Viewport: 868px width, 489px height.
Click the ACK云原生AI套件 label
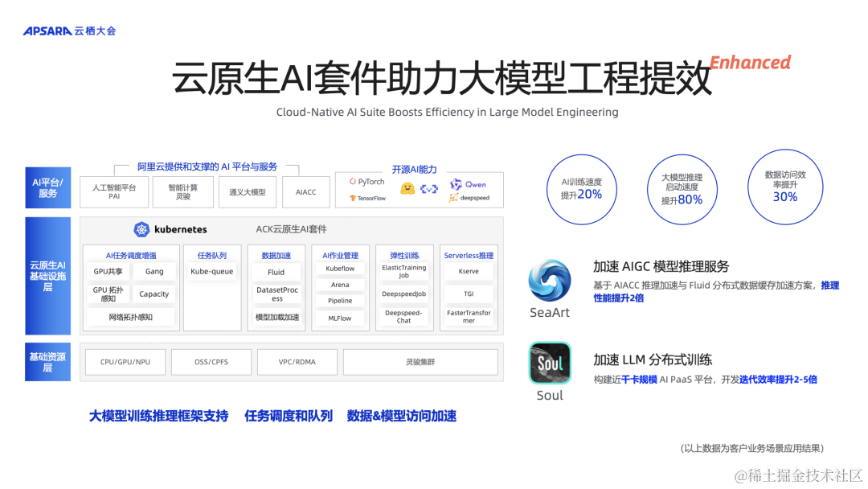coord(291,228)
